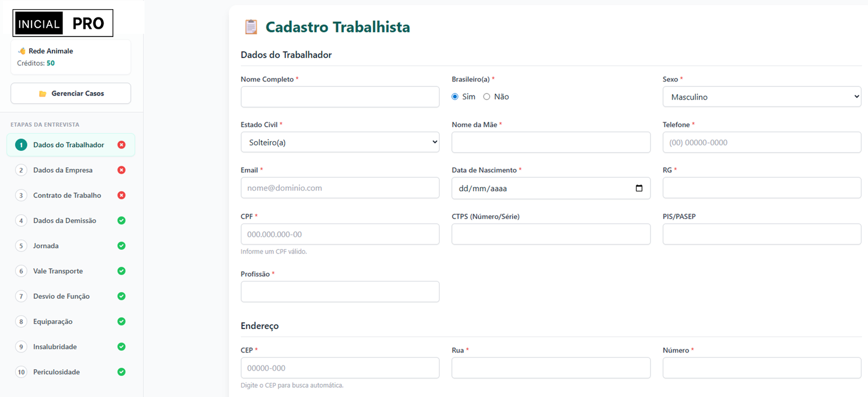Click into the CPF input field
This screenshot has height=397, width=868.
(x=340, y=234)
